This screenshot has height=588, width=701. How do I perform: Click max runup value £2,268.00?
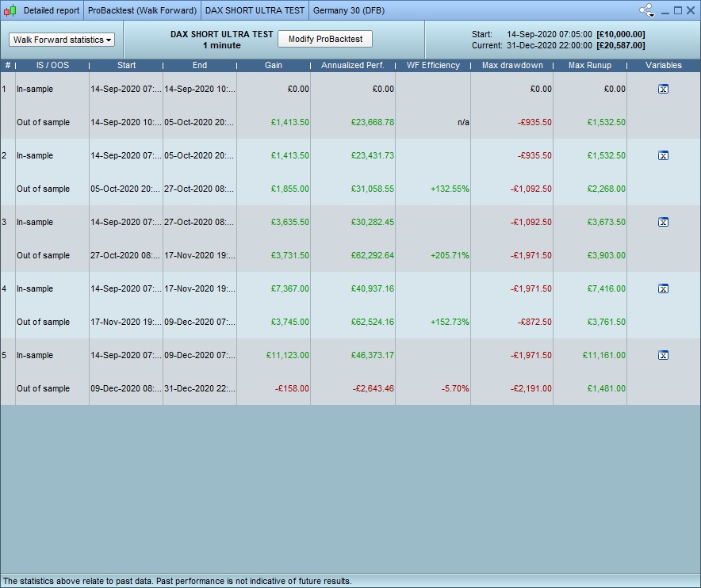pyautogui.click(x=606, y=189)
